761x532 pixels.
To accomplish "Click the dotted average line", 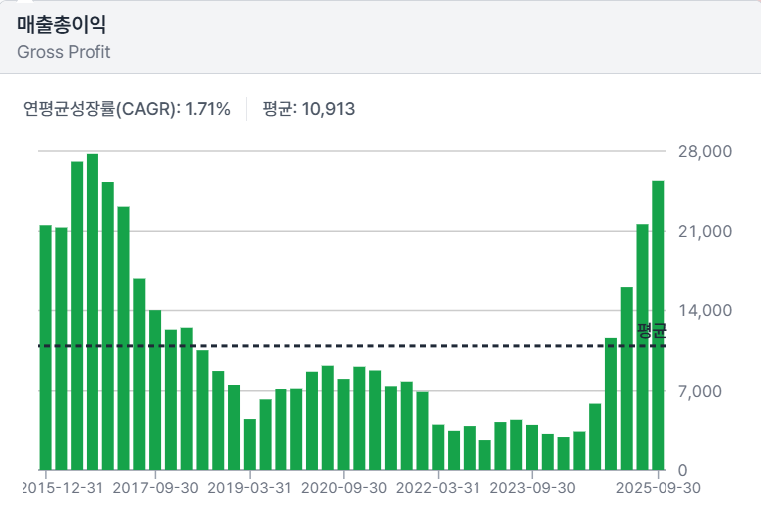I will (x=298, y=346).
